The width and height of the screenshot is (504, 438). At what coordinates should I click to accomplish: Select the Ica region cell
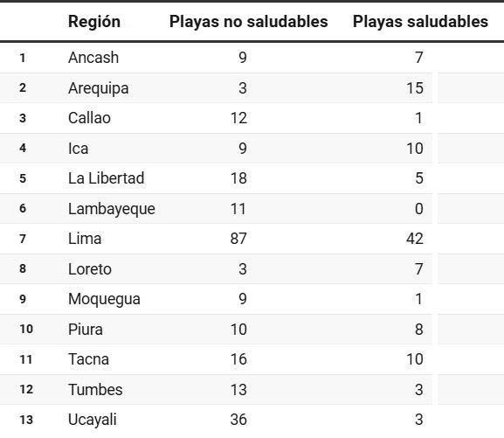(x=78, y=149)
